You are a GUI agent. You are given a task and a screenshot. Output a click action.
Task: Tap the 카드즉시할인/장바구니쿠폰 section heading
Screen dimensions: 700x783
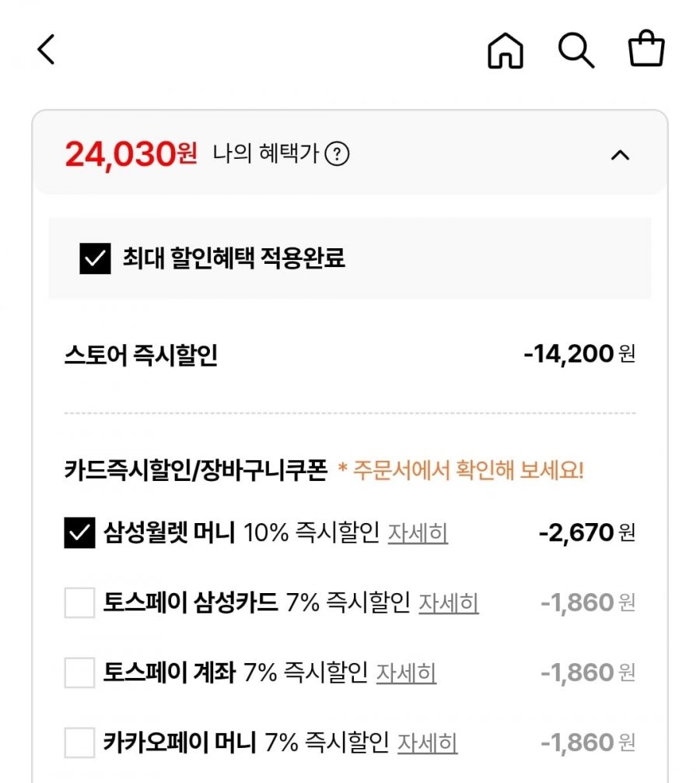pyautogui.click(x=195, y=471)
